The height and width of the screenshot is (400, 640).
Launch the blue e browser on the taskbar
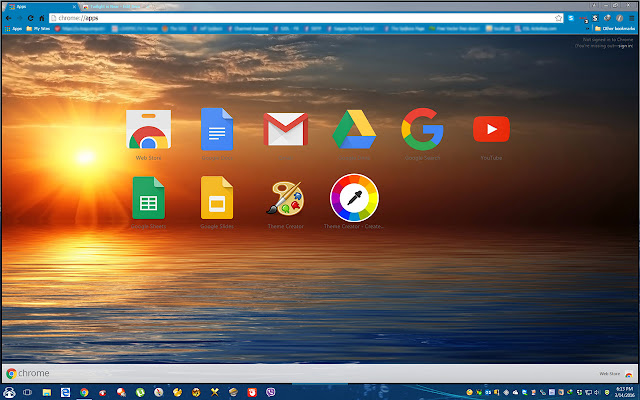coord(65,392)
